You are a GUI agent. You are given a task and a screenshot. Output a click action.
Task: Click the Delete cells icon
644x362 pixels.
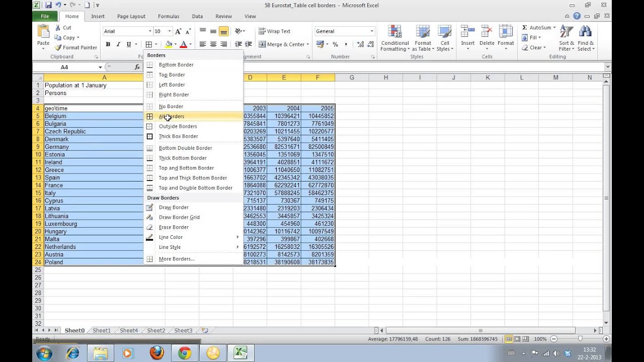pos(487,31)
